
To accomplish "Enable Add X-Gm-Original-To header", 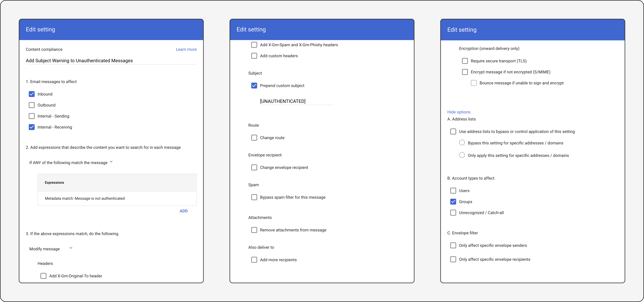I will tap(43, 276).
